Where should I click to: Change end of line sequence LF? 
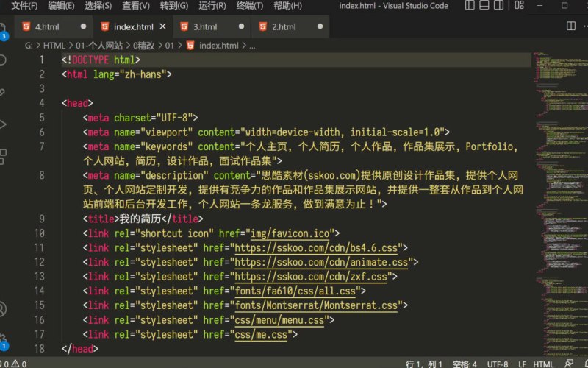pyautogui.click(x=522, y=364)
